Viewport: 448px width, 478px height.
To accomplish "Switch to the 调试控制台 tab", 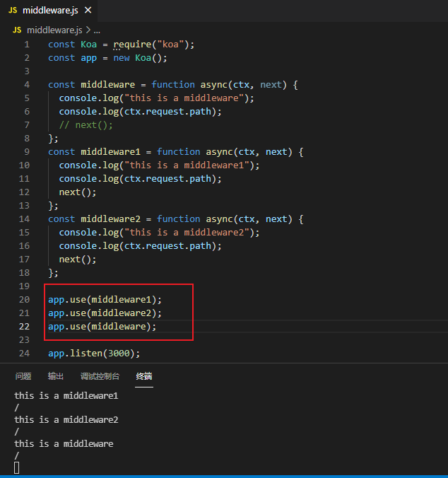I will click(x=100, y=376).
